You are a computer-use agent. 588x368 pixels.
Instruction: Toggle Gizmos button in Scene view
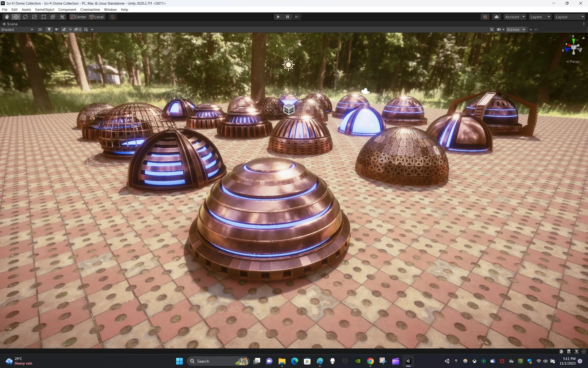pyautogui.click(x=513, y=29)
